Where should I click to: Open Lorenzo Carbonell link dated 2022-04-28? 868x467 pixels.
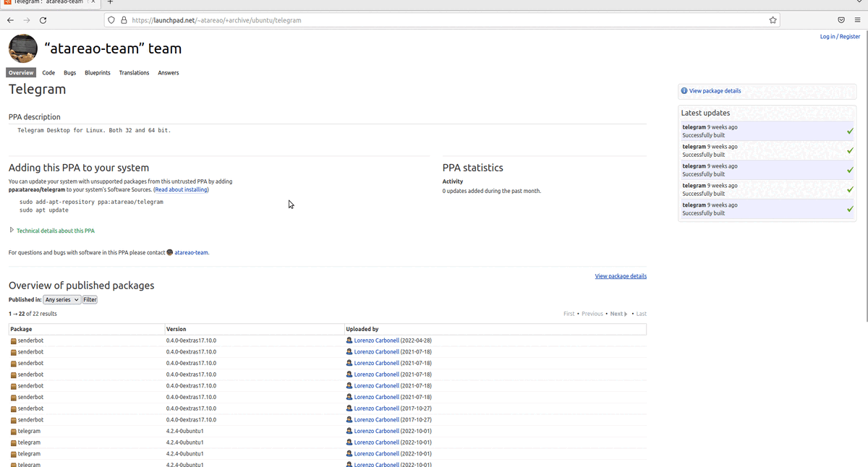click(376, 340)
